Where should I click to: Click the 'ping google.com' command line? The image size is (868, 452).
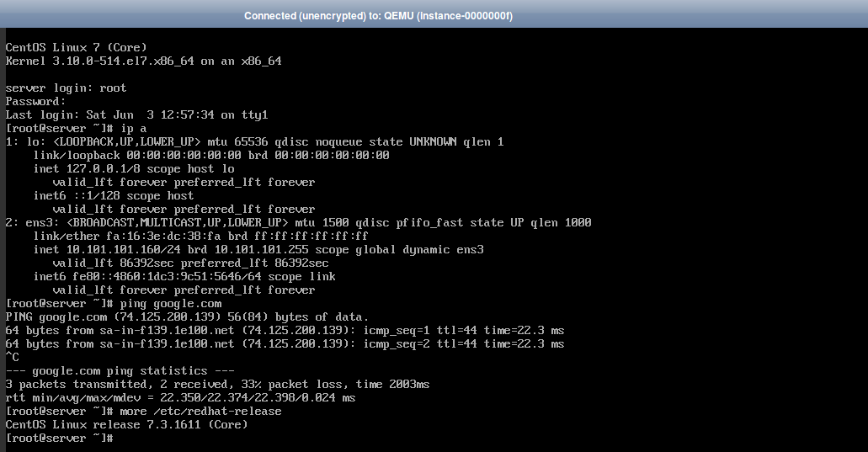[114, 304]
